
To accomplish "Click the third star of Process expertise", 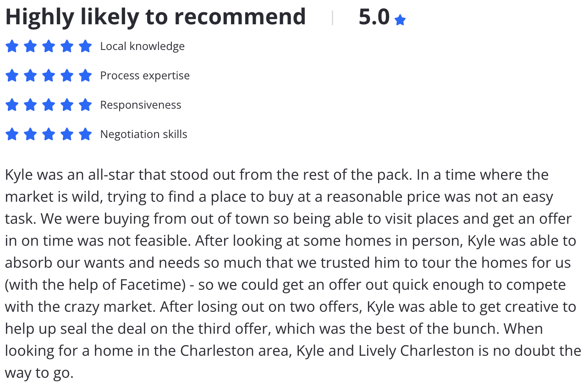I will [49, 76].
